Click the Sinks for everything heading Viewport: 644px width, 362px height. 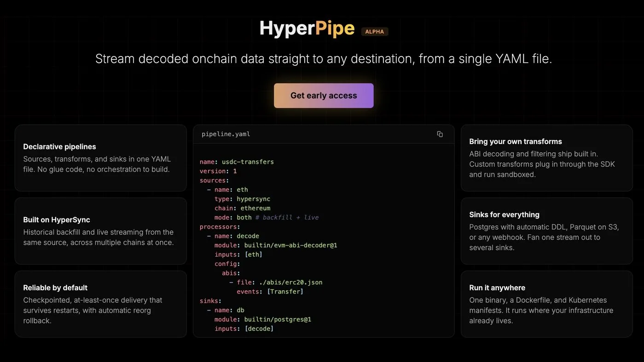click(x=504, y=214)
